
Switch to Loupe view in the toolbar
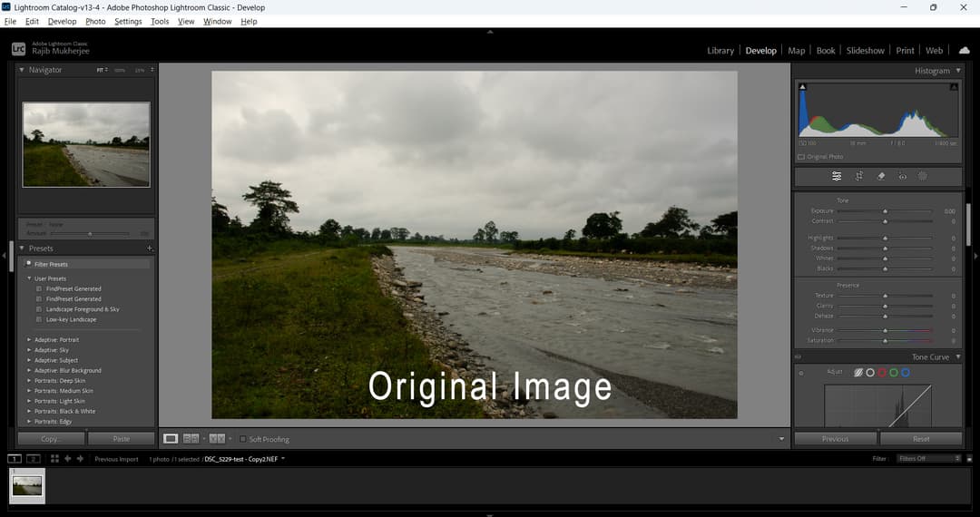tap(171, 439)
